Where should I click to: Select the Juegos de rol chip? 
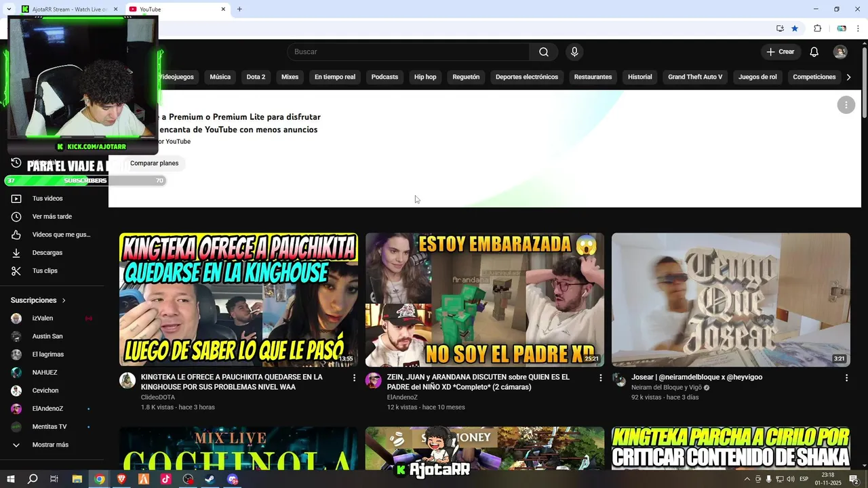757,77
